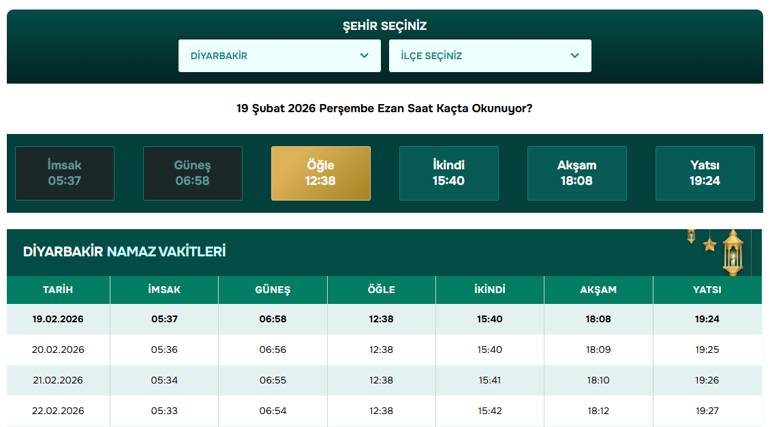770x427 pixels.
Task: Click the chevron arrow in the city selector
Action: coord(364,55)
